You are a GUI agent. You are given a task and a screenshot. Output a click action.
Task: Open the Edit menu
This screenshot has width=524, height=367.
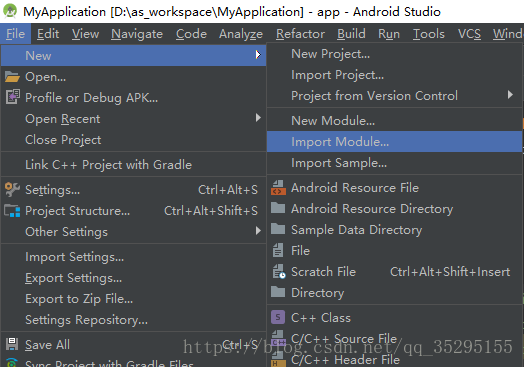[48, 34]
